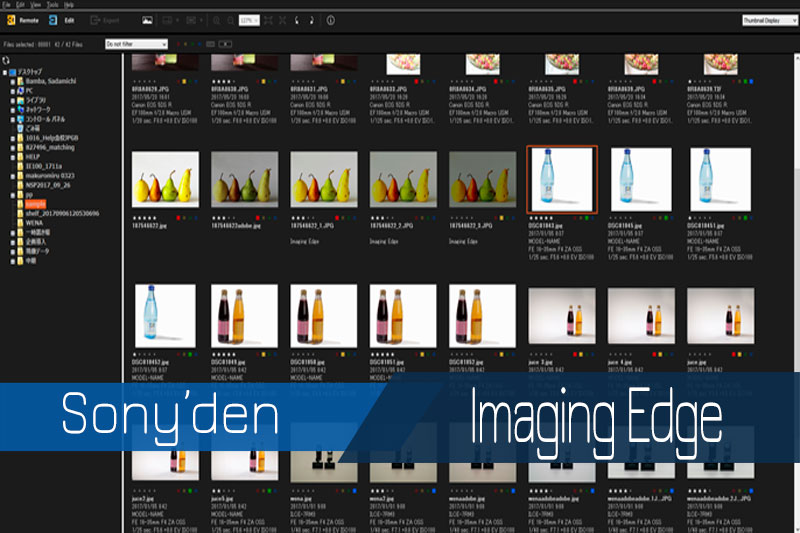The image size is (800, 533).
Task: Expand the PC tree node
Action: 13,91
